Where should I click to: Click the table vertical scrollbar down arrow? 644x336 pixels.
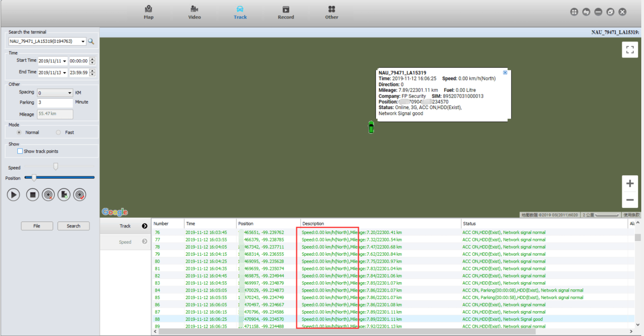(x=637, y=325)
